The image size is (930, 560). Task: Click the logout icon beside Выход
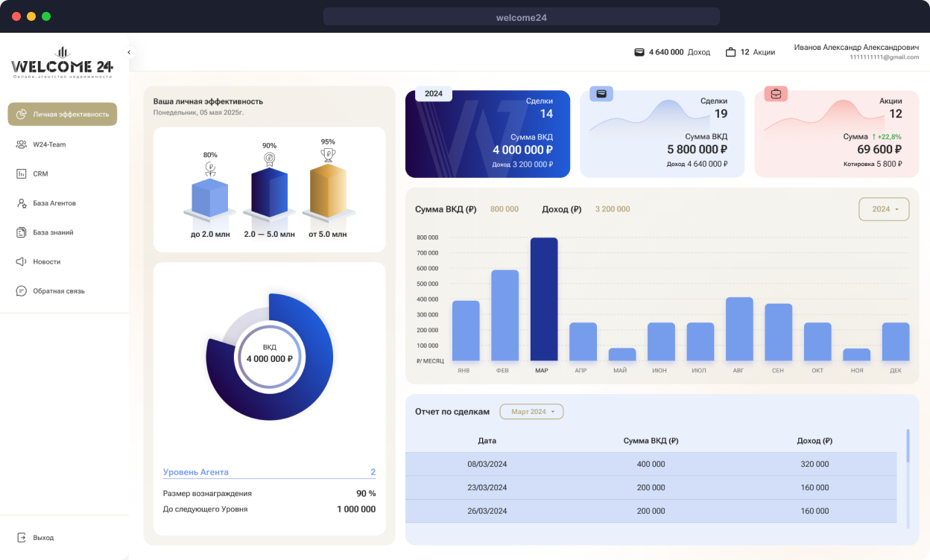pos(21,538)
